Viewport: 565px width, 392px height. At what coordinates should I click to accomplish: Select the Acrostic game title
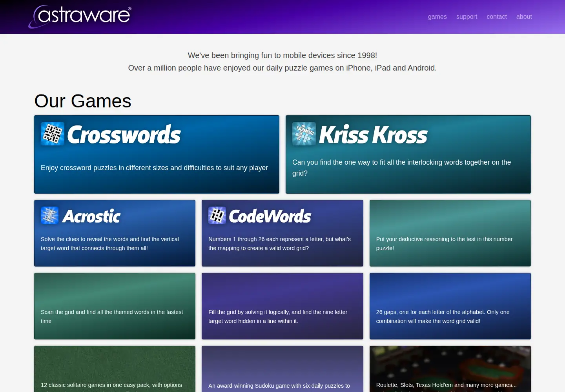(91, 216)
